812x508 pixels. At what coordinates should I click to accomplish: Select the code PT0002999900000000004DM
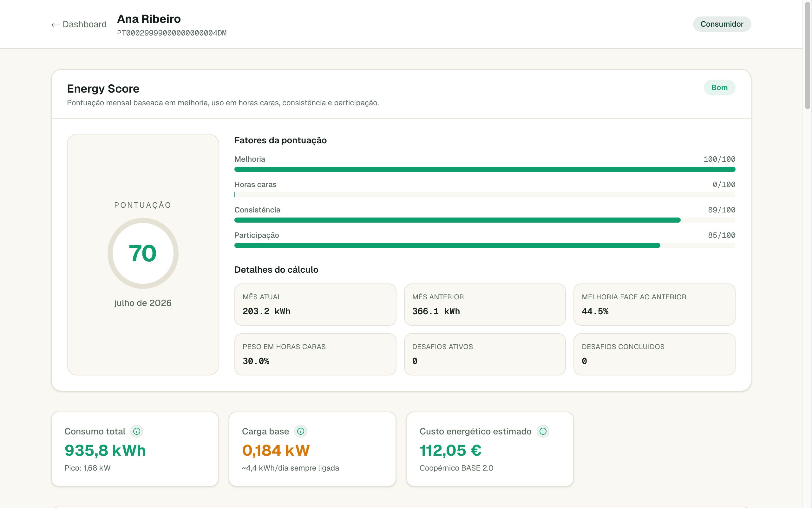point(172,33)
